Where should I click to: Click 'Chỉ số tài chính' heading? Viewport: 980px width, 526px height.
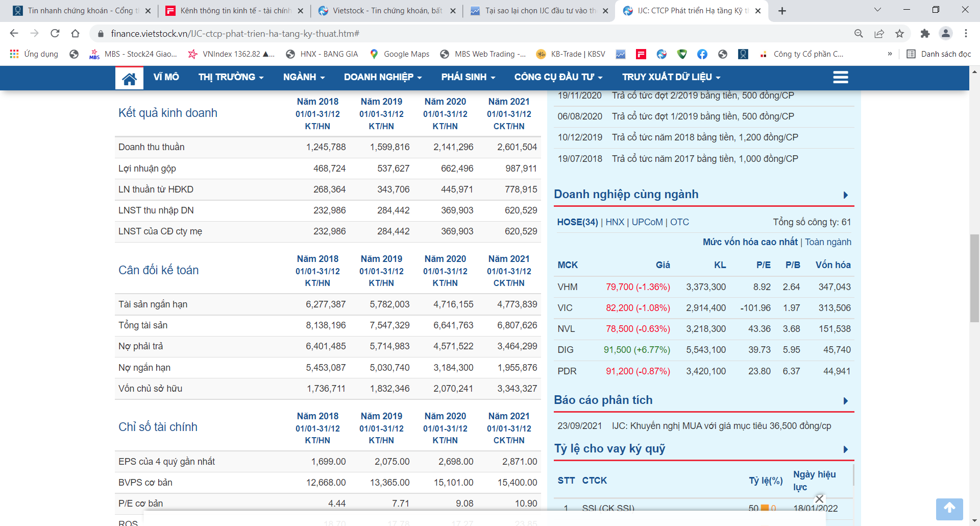(158, 427)
